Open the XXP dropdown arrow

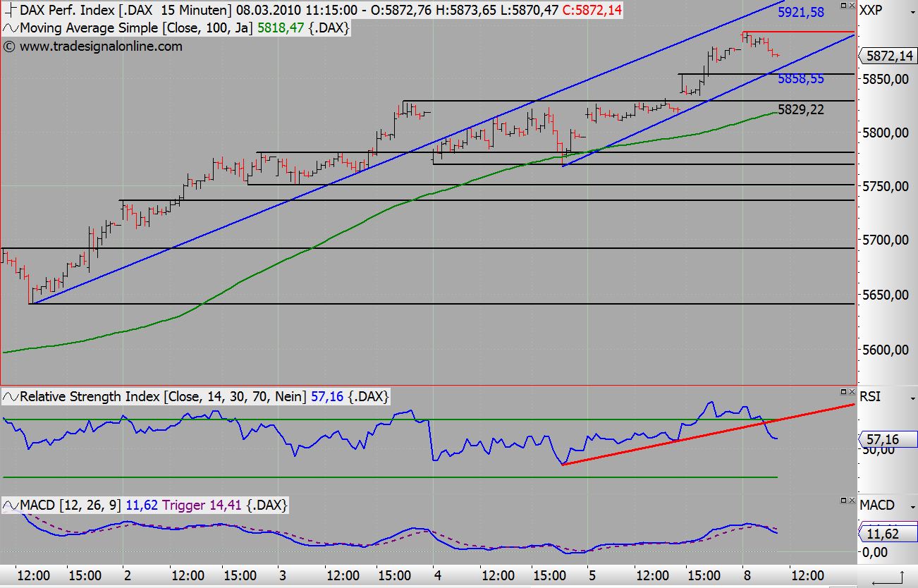point(912,12)
